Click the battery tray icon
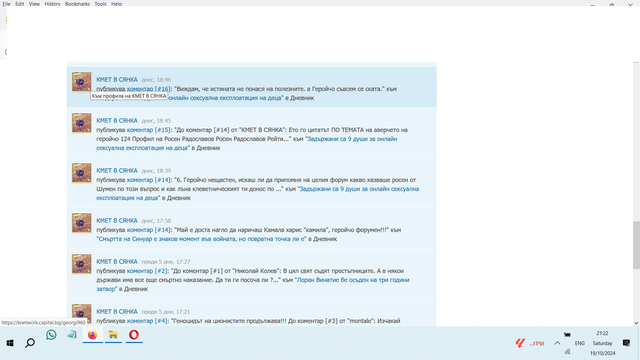640x360 pixels. tap(567, 334)
